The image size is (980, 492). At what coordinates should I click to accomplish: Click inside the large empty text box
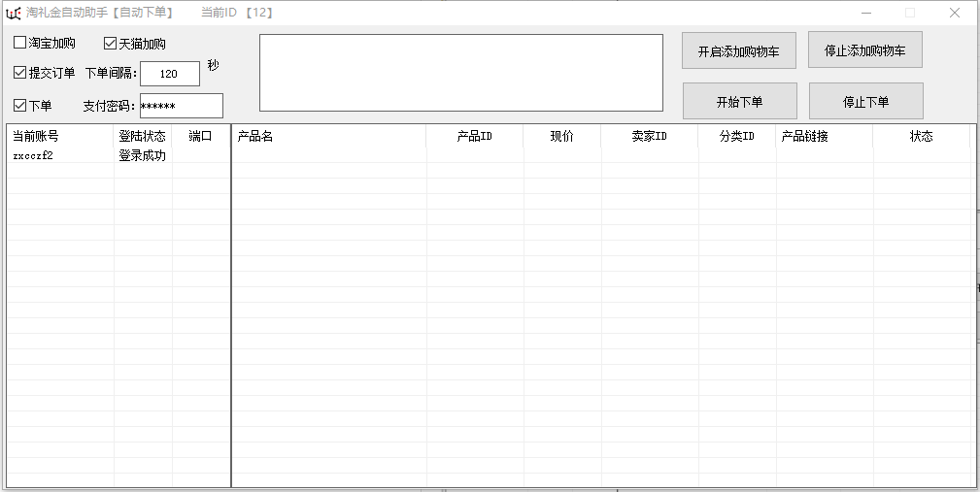[461, 73]
